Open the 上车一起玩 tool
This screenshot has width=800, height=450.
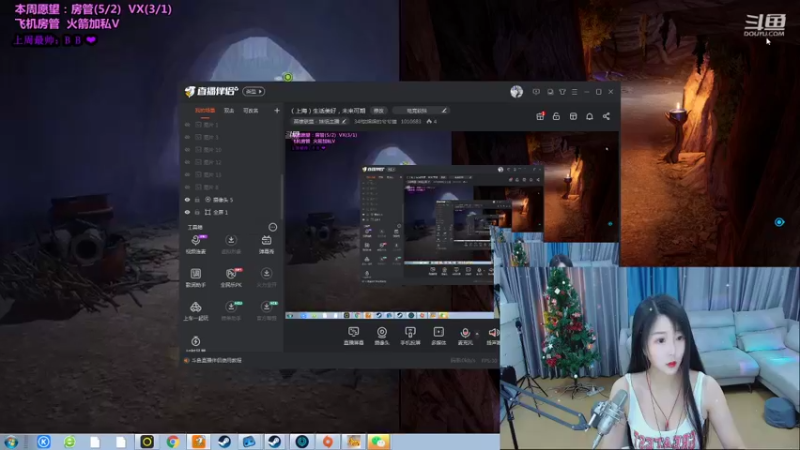(195, 311)
